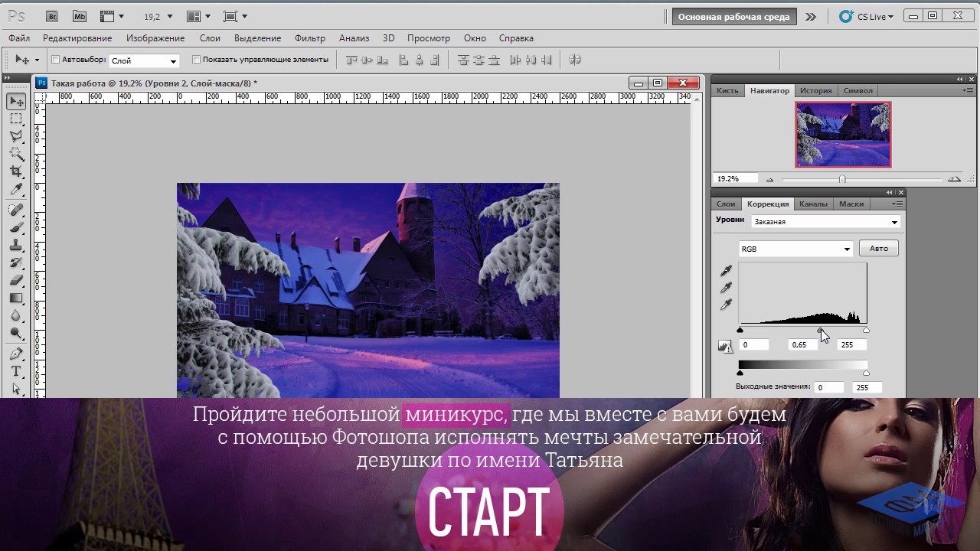The width and height of the screenshot is (980, 551).
Task: Pick the black point eyedropper in Levels
Action: tap(726, 270)
